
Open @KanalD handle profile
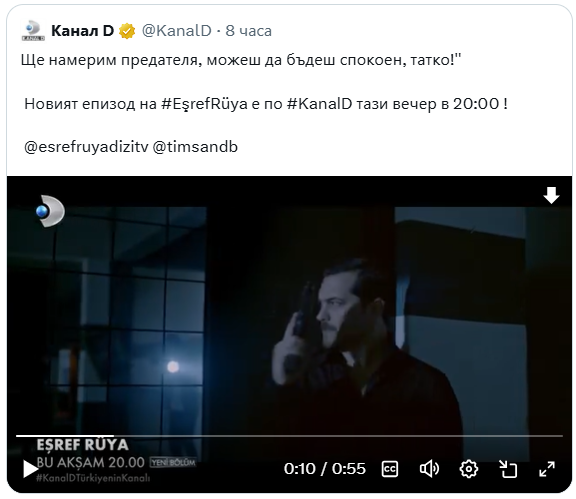click(x=177, y=31)
